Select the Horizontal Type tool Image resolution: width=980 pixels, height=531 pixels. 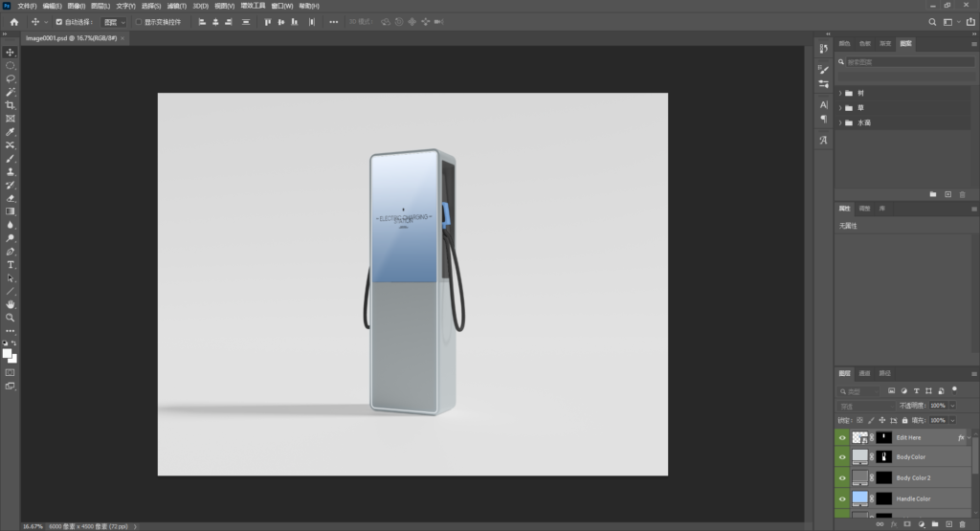[10, 265]
